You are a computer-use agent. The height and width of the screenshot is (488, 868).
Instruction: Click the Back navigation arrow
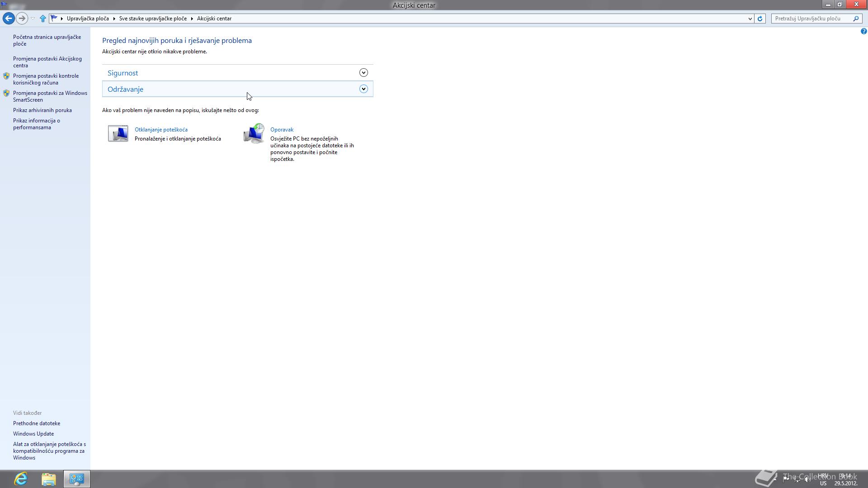8,19
